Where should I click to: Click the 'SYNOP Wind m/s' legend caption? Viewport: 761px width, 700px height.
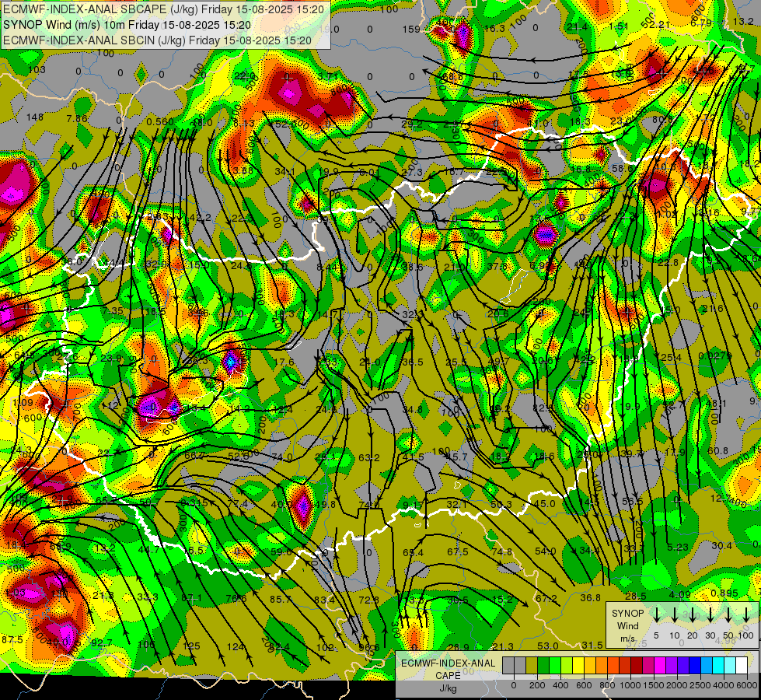click(x=627, y=626)
